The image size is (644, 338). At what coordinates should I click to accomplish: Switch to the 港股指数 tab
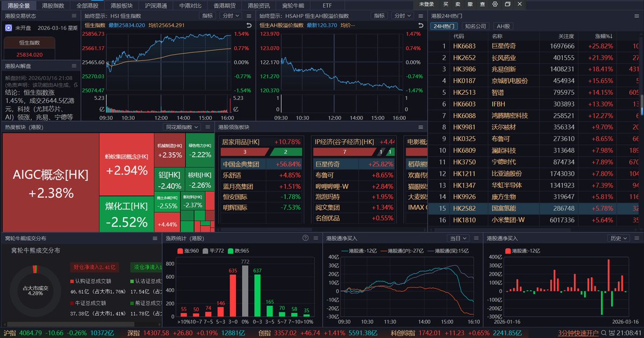[x=53, y=5]
